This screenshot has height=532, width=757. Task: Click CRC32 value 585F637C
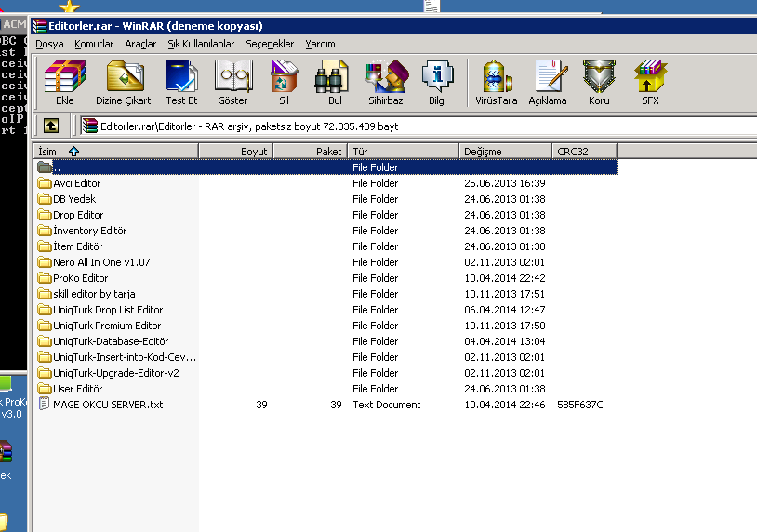coord(579,405)
